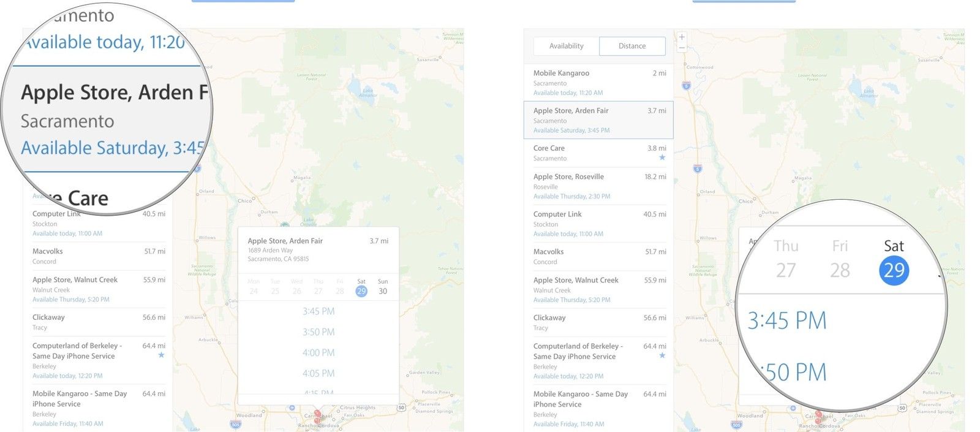The height and width of the screenshot is (432, 980).
Task: Select Mon 24 in the date row
Action: pos(254,287)
